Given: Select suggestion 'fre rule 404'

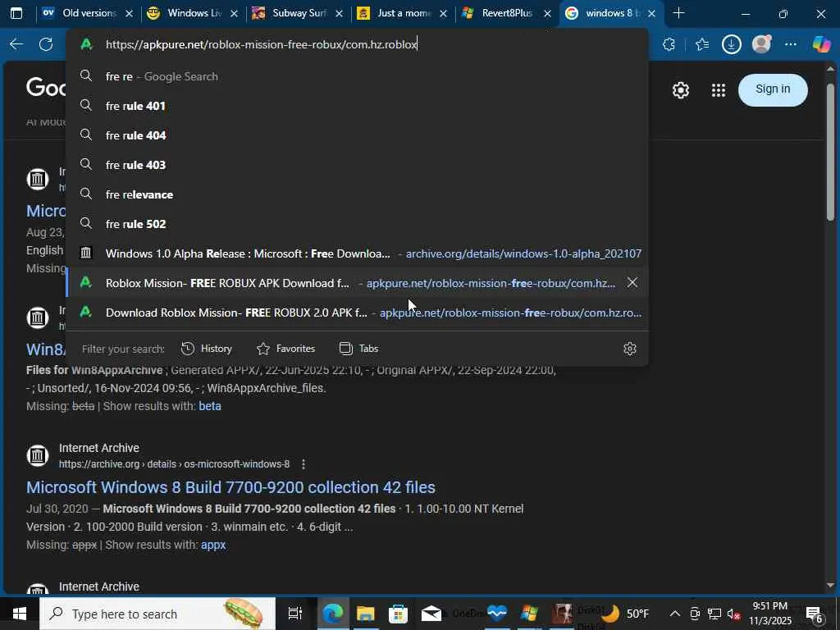Looking at the screenshot, I should tap(357, 135).
